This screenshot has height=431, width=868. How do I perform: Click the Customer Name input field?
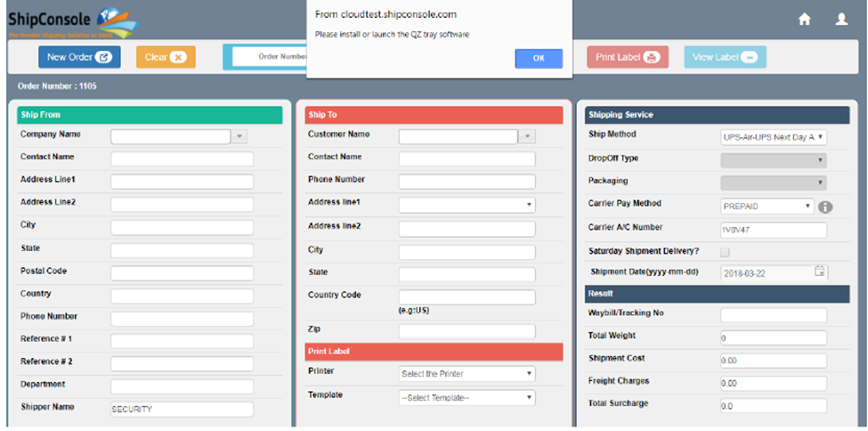point(458,136)
